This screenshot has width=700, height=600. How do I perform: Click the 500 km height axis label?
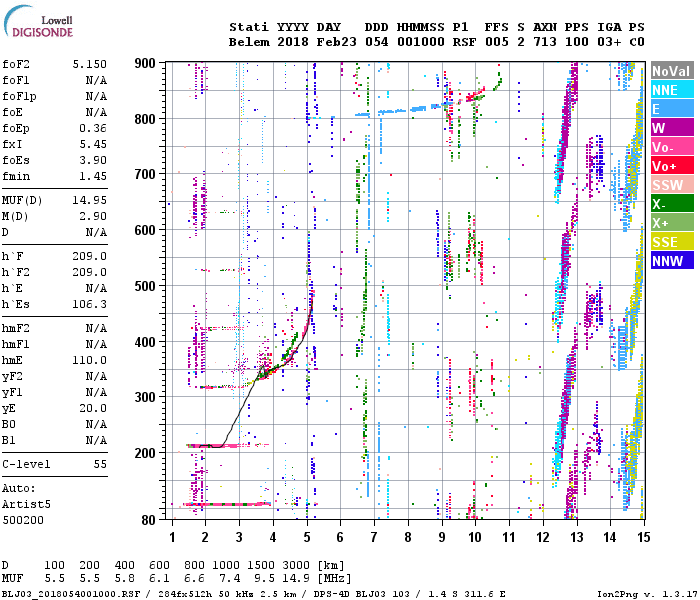click(x=145, y=286)
